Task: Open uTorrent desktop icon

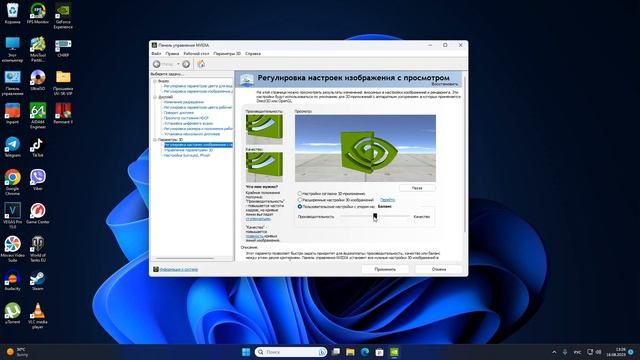Action: click(12, 313)
